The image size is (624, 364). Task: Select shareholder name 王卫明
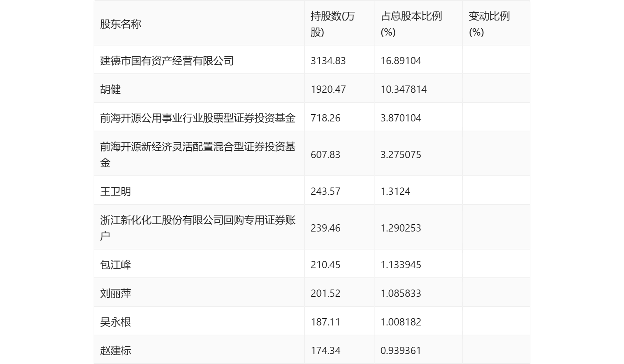tap(116, 191)
